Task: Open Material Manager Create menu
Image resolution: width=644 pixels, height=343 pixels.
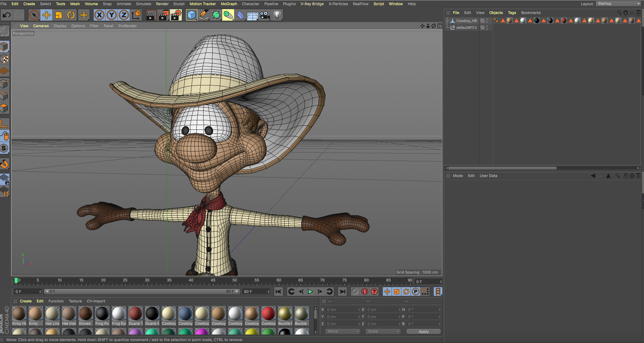Action: click(26, 301)
